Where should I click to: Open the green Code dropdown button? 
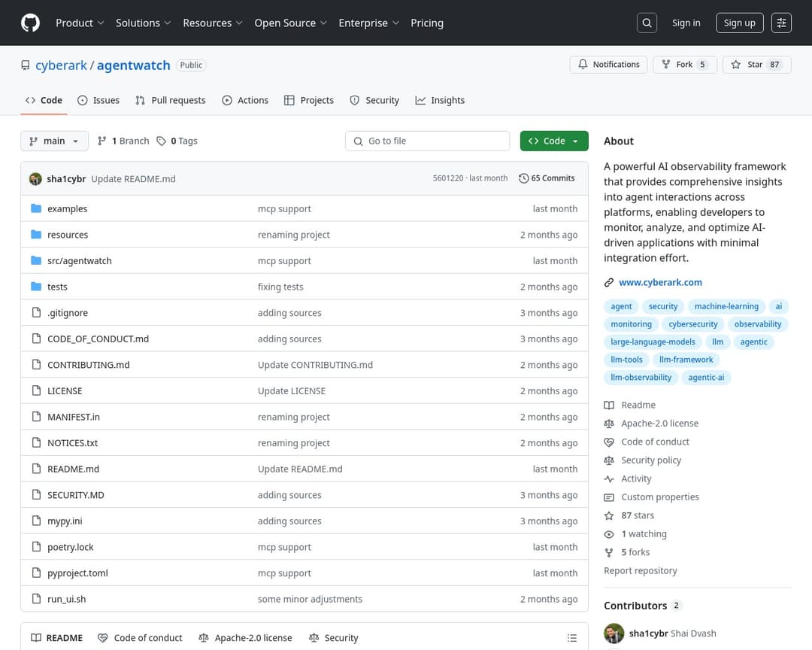coord(554,141)
